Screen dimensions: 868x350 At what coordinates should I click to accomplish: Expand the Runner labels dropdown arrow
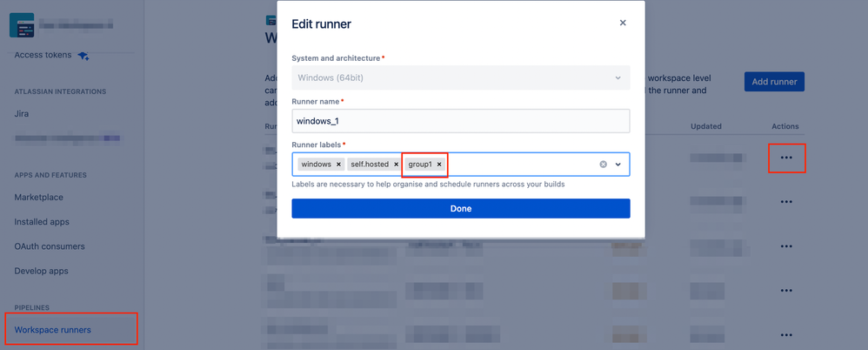pos(618,165)
